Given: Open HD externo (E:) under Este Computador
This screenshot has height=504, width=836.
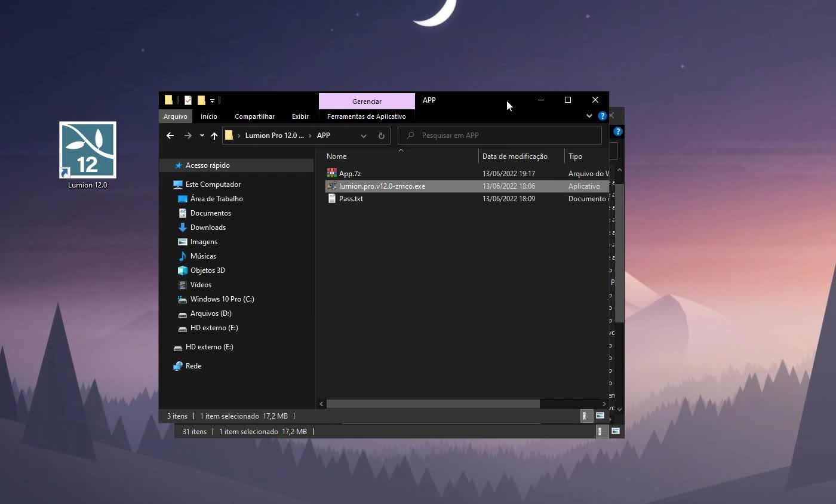Looking at the screenshot, I should coord(214,328).
